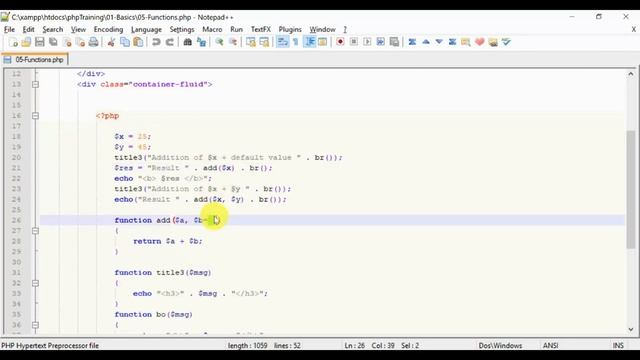Click the '$x = 25;' code line
The image size is (640, 360).
click(133, 137)
